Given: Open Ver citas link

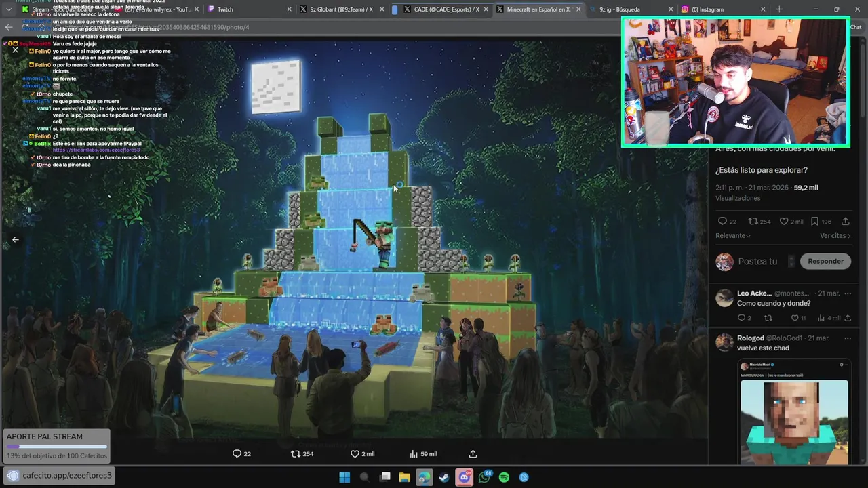Looking at the screenshot, I should (x=835, y=236).
